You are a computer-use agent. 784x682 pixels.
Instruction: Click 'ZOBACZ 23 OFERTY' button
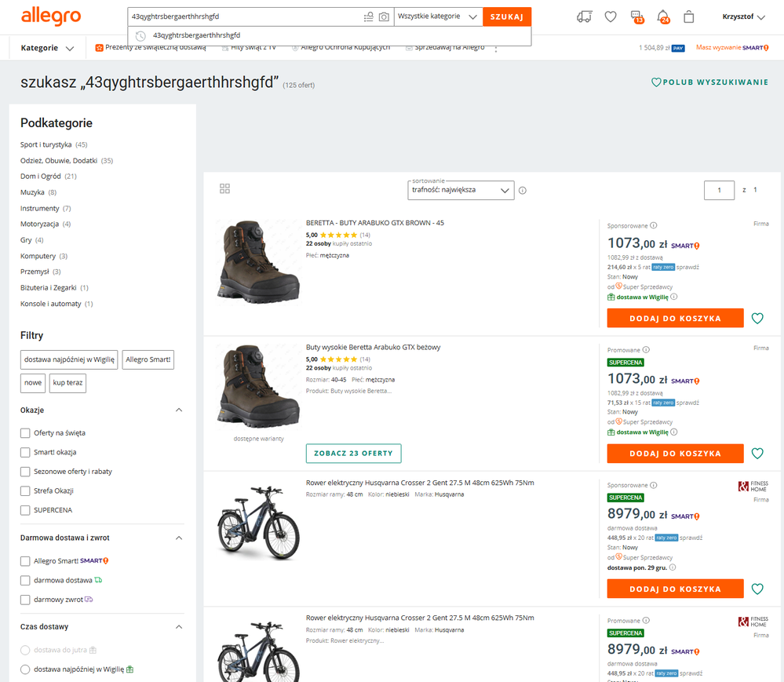coord(353,454)
